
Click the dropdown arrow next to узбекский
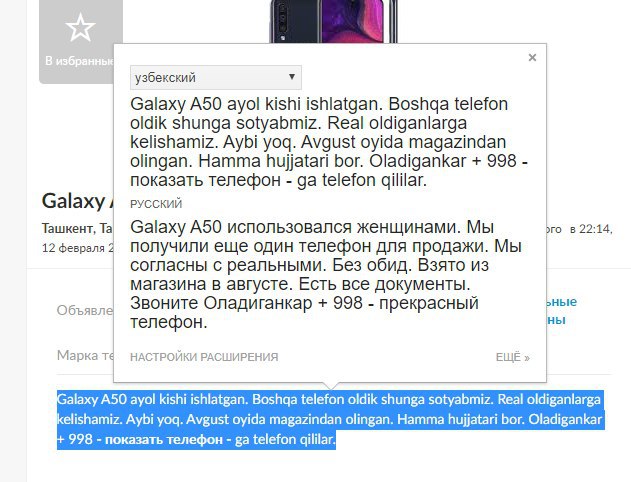[x=292, y=76]
